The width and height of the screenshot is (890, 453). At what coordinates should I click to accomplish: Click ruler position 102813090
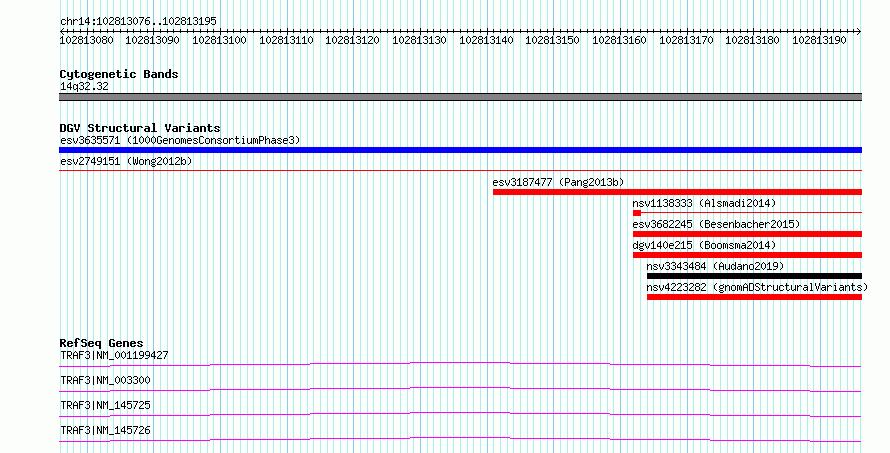click(x=152, y=40)
